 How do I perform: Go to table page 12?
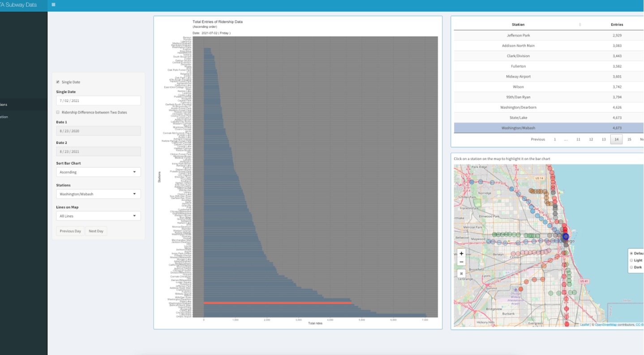pos(591,139)
